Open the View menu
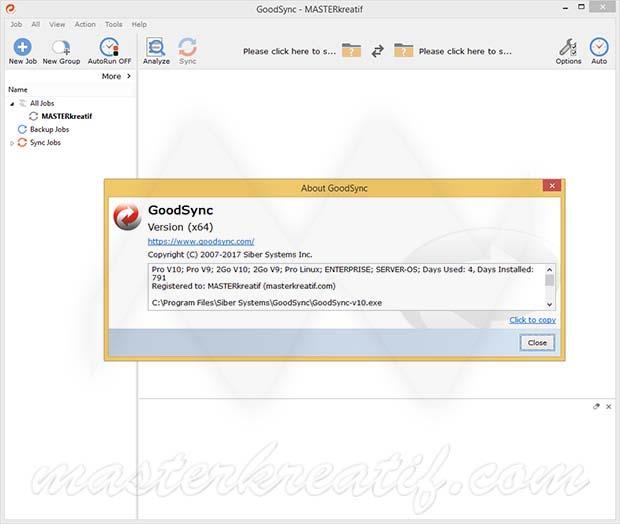The height and width of the screenshot is (524, 620). (x=57, y=24)
